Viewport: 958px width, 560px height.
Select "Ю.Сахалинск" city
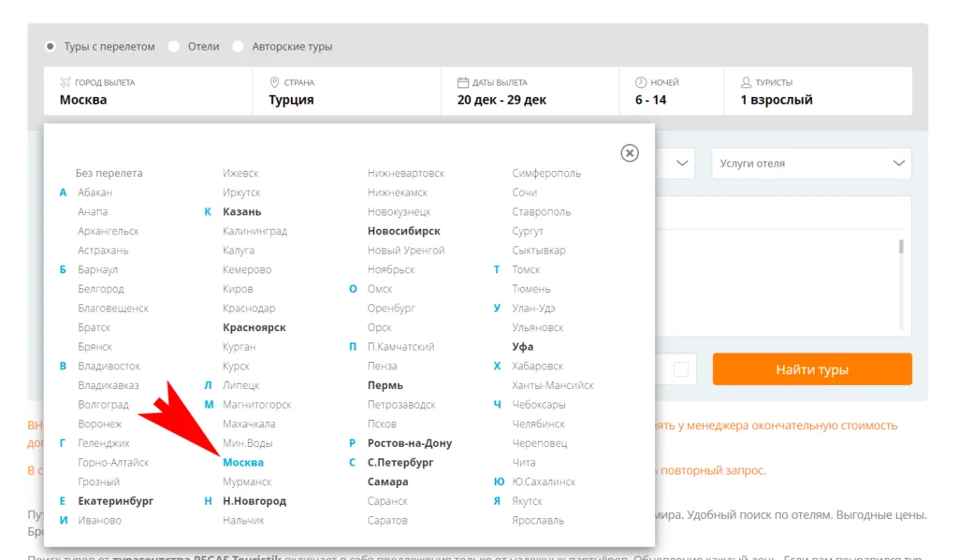click(544, 481)
